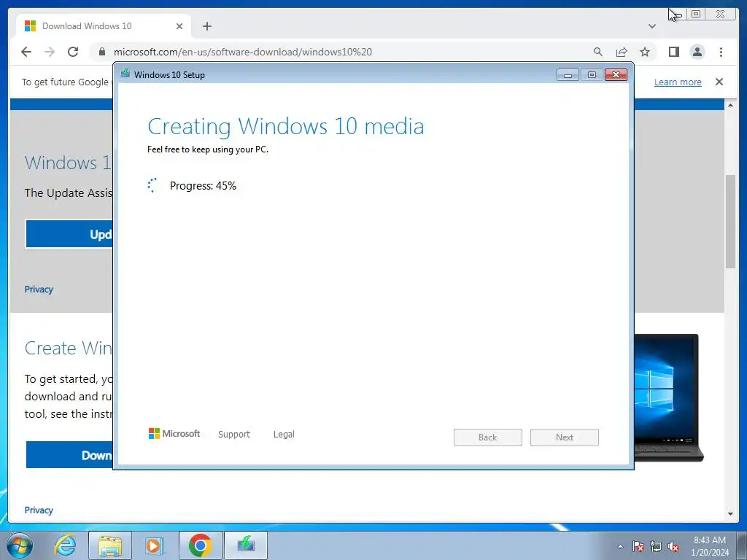Reload the Microsoft download page

pyautogui.click(x=73, y=52)
